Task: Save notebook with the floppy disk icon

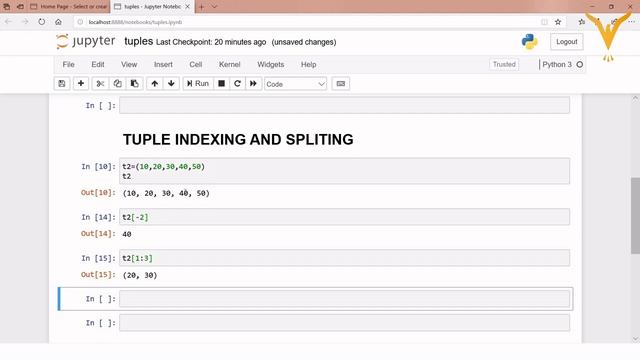Action: pos(62,84)
